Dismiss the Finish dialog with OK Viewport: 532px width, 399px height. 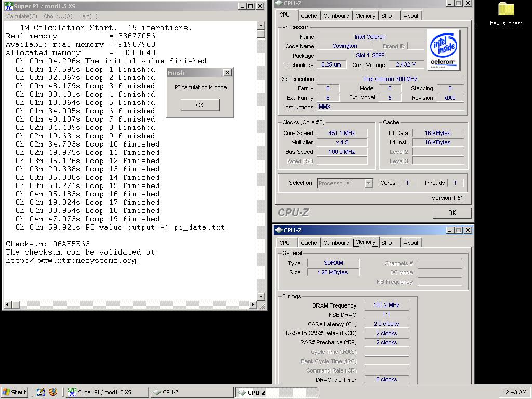200,105
